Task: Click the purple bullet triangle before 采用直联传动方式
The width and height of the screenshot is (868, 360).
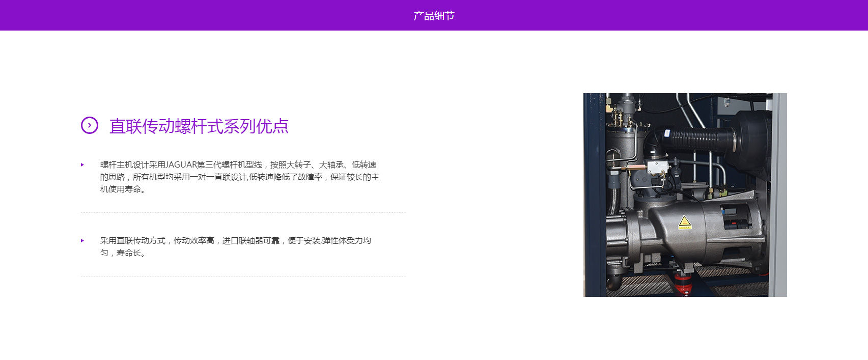Action: click(x=82, y=241)
